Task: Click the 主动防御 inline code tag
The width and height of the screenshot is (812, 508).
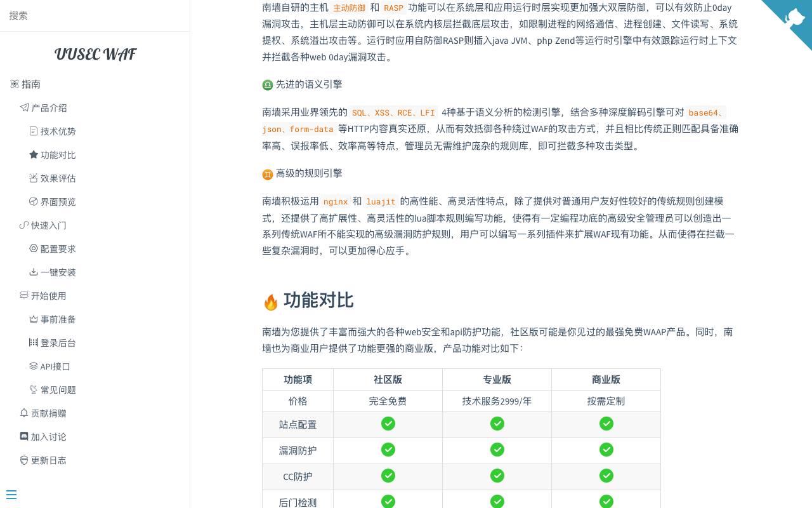Action: click(349, 8)
